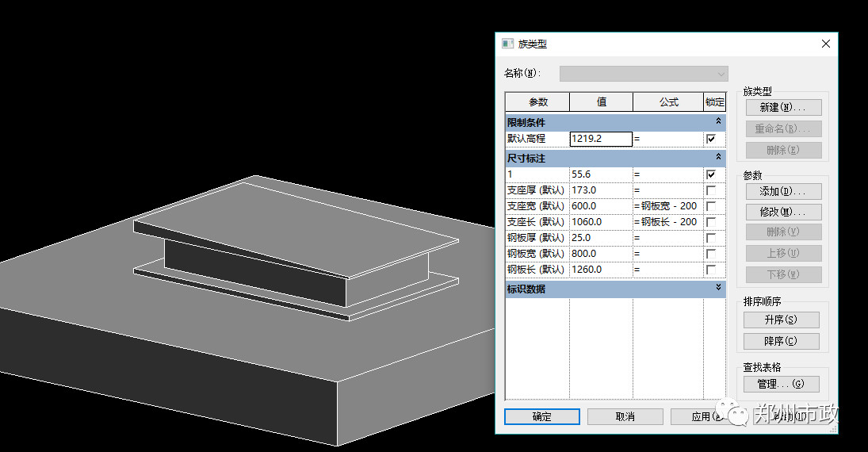Image resolution: width=868 pixels, height=452 pixels.
Task: Edit formula 钢板宽 - 200
Action: click(668, 206)
